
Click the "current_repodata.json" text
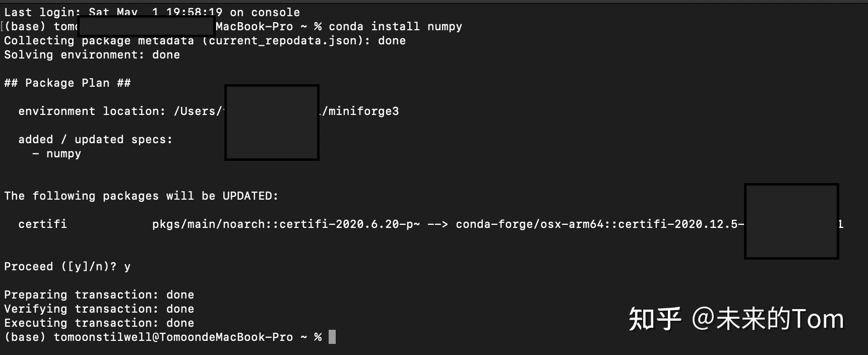[x=286, y=41]
